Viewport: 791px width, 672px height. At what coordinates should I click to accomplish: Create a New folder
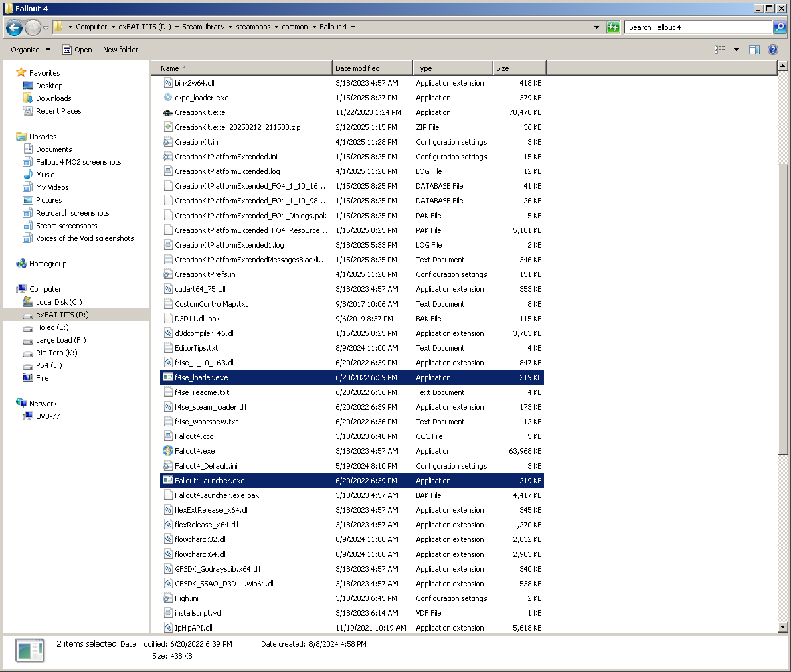(x=120, y=50)
